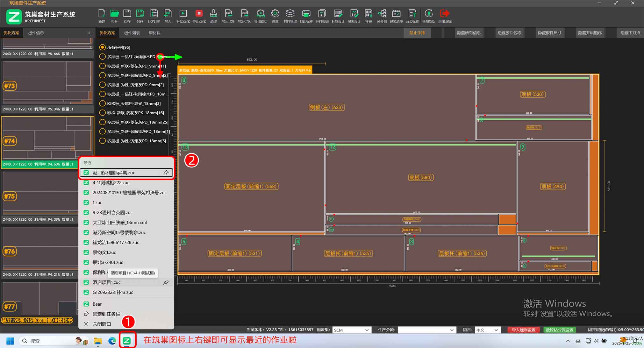This screenshot has height=348, width=644.
Task: Open the 语言 中文 language dropdown
Action: coord(487,330)
